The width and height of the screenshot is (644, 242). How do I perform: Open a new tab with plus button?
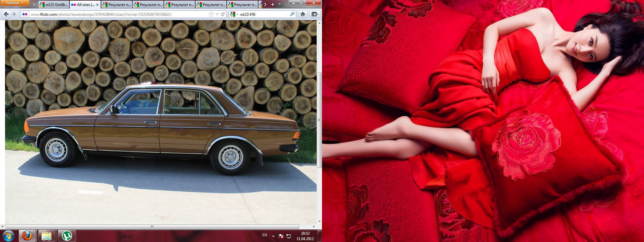[x=273, y=4]
